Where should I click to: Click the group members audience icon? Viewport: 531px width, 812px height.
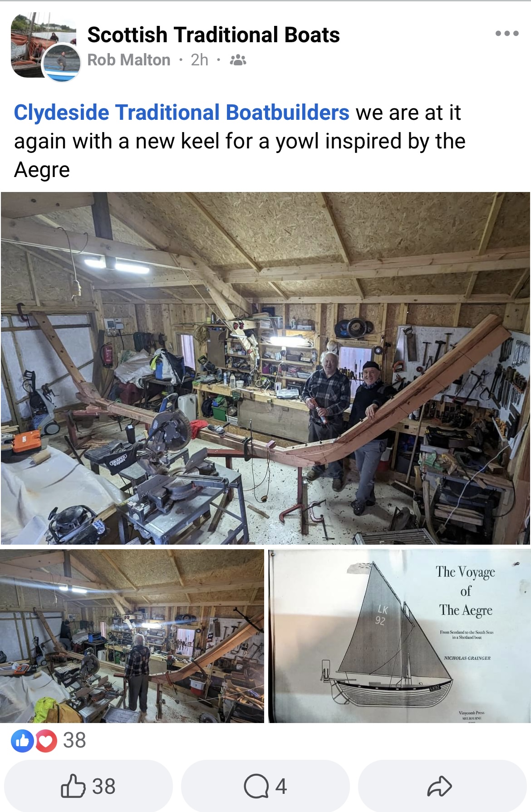(x=238, y=60)
